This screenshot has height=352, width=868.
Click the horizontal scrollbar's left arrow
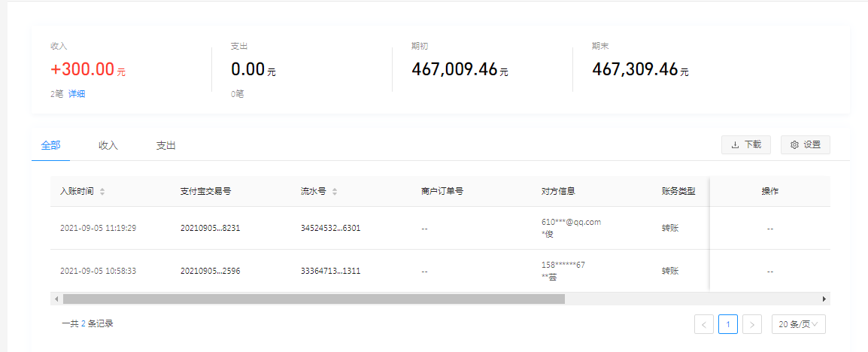[x=56, y=299]
